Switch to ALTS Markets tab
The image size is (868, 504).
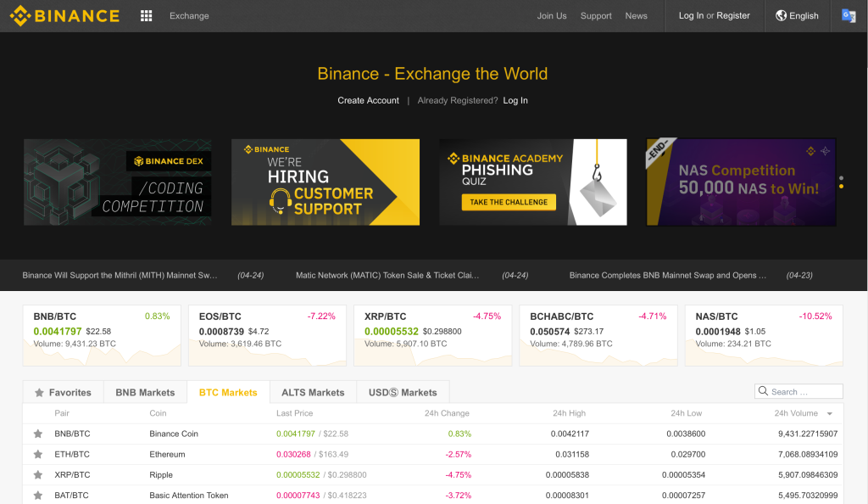pyautogui.click(x=313, y=392)
